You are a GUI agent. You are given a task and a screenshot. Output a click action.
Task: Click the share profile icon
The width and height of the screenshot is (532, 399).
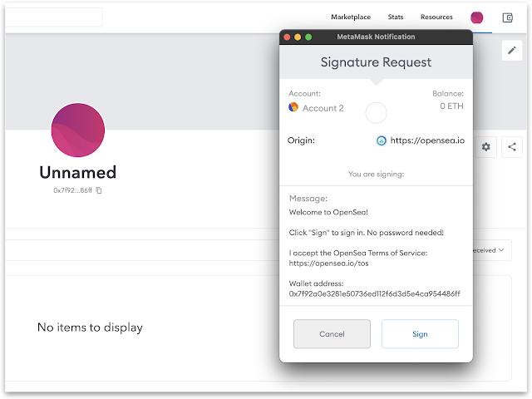(512, 147)
